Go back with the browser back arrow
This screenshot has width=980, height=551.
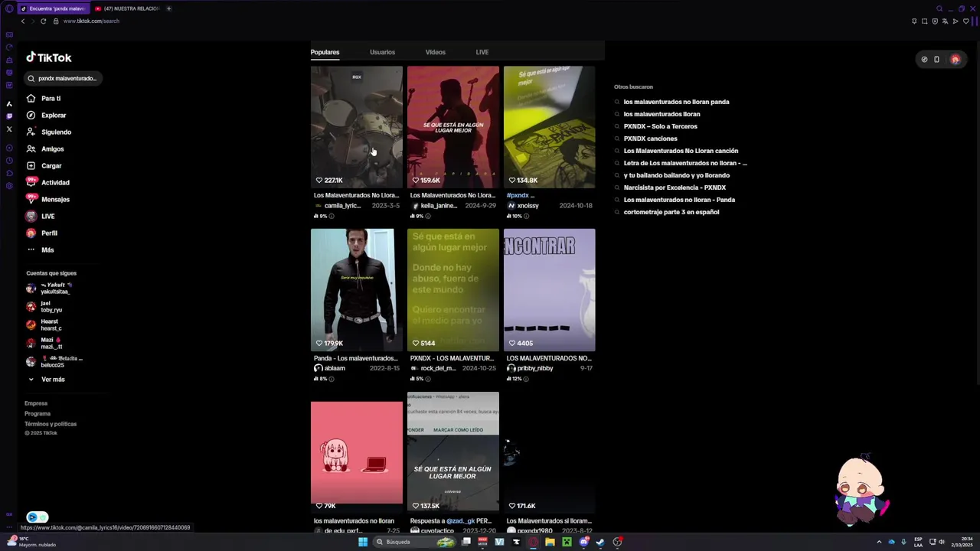(x=23, y=21)
